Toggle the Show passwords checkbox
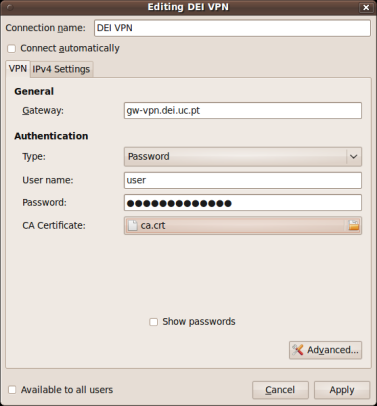 153,322
